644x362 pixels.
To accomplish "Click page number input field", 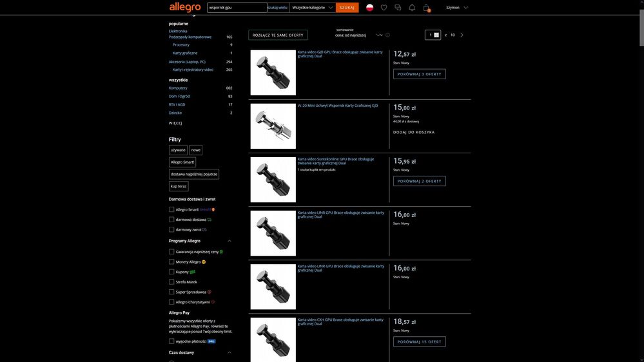I will click(x=433, y=35).
